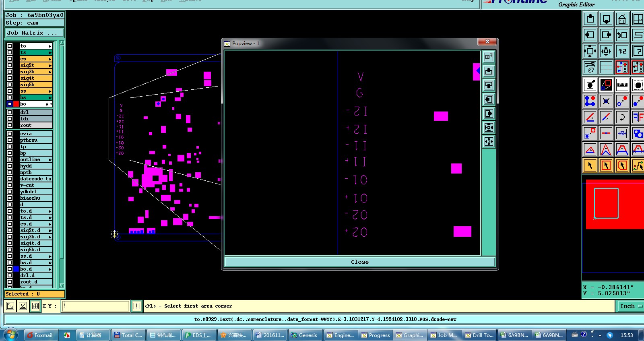Click the pan up icon in main toolbar
Image resolution: width=644 pixels, height=341 pixels.
click(x=590, y=19)
